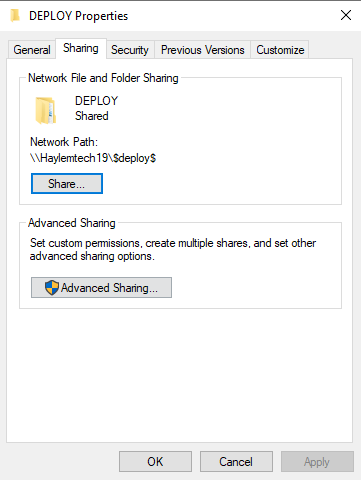Open the Customize tab
Viewport: 361px width, 480px height.
point(280,50)
